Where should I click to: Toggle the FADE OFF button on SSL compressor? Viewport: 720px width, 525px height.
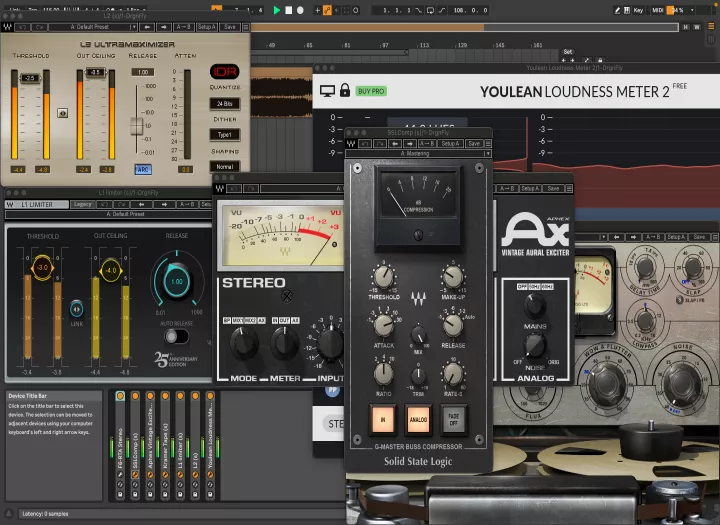pos(454,419)
